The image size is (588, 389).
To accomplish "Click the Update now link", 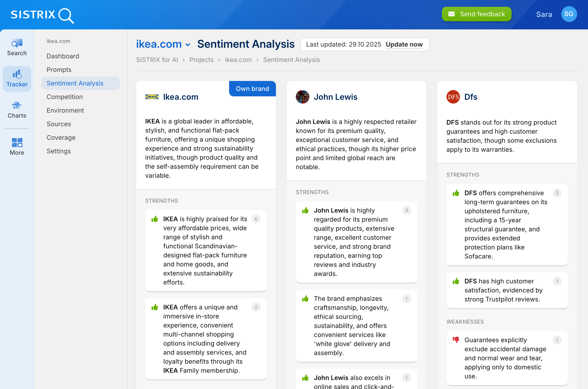I will tap(404, 44).
